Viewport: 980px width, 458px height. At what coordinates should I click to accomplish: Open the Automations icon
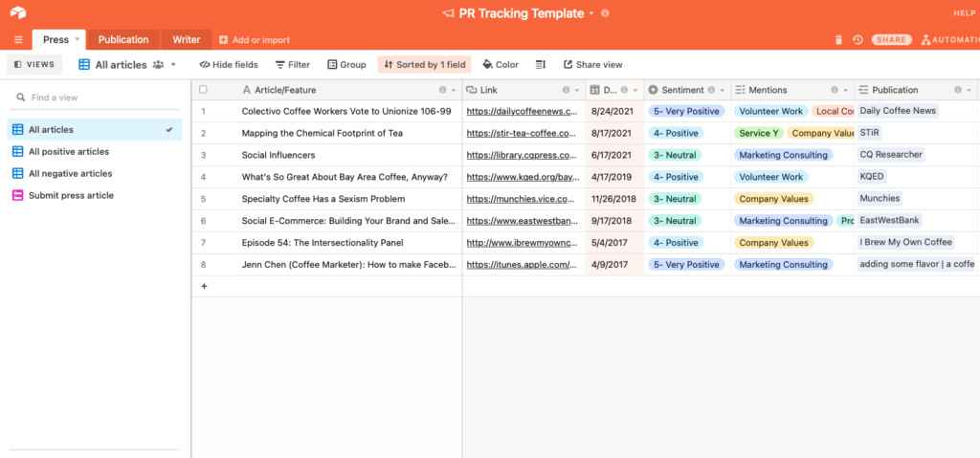pyautogui.click(x=925, y=39)
